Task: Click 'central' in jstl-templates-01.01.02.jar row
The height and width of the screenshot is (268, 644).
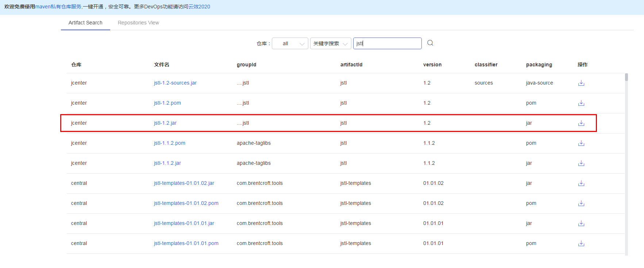Action: pos(79,183)
